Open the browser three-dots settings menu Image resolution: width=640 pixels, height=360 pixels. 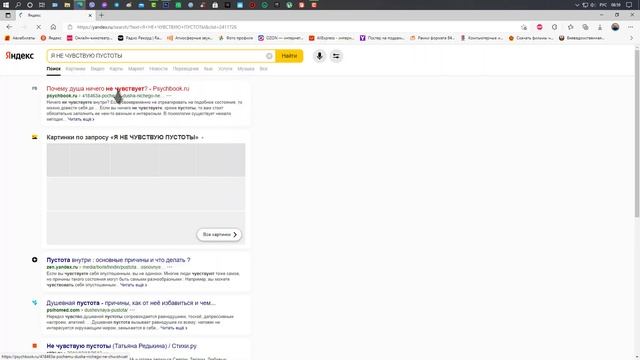pyautogui.click(x=631, y=27)
